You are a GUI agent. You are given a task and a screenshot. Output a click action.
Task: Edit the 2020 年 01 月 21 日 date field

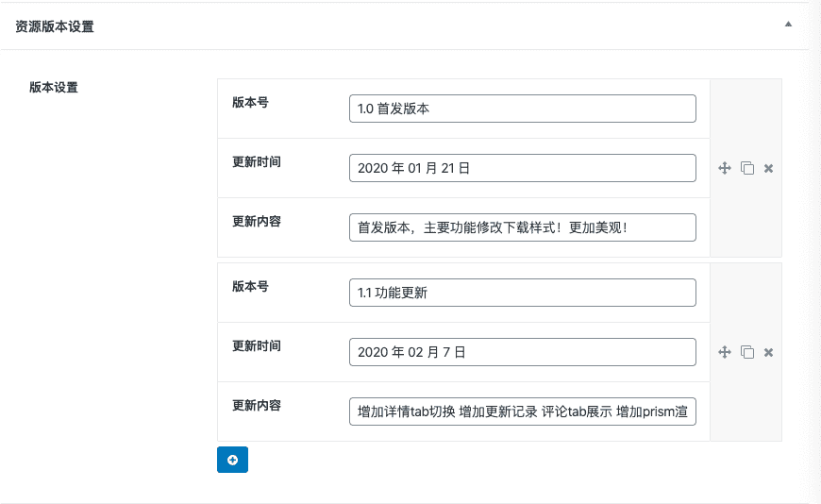(x=523, y=168)
